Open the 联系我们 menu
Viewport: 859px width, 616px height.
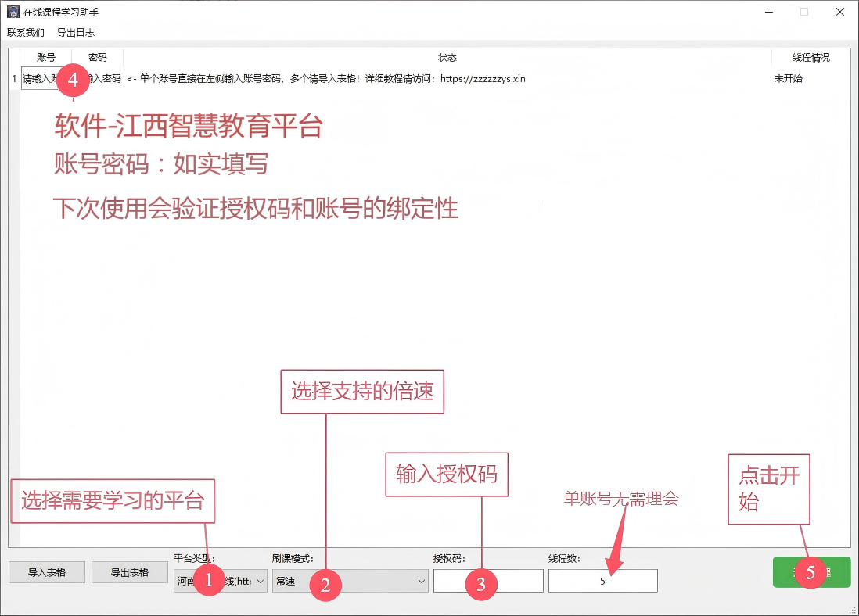pyautogui.click(x=26, y=33)
